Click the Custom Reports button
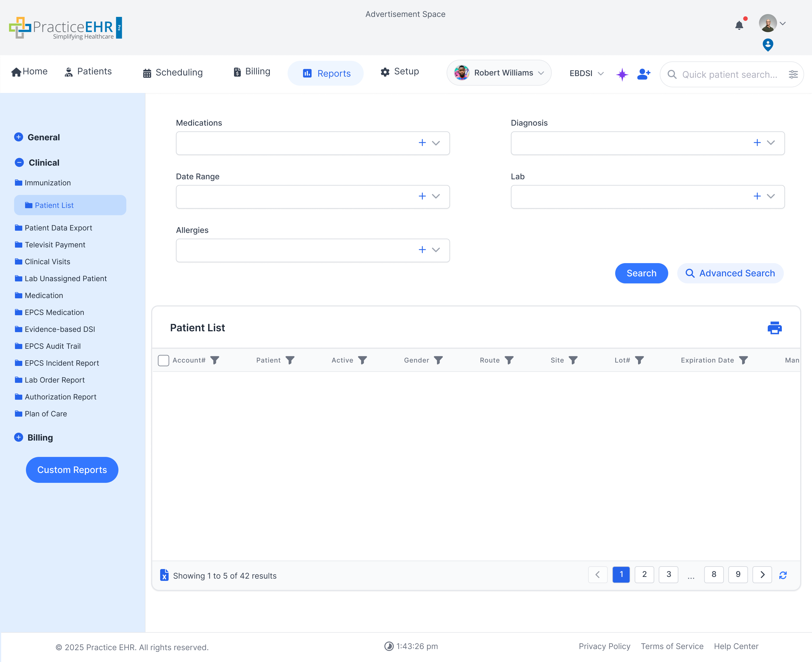The width and height of the screenshot is (812, 662). click(72, 470)
